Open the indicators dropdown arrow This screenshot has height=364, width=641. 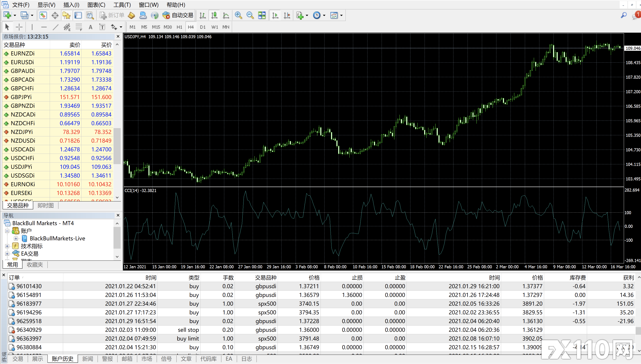click(x=307, y=15)
